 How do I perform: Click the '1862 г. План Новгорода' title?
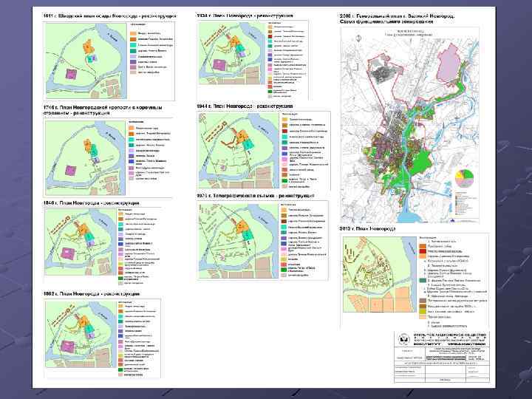click(x=92, y=293)
